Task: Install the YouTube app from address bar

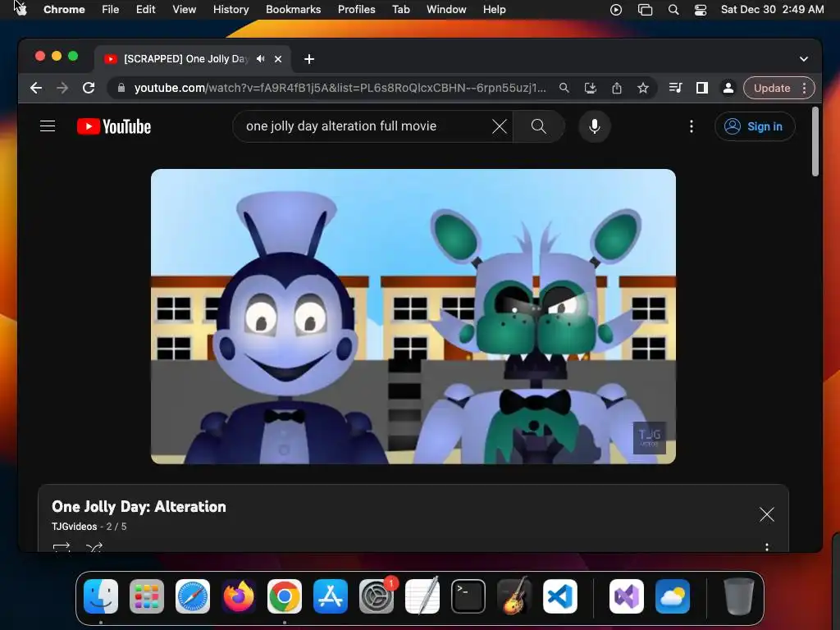Action: [591, 88]
